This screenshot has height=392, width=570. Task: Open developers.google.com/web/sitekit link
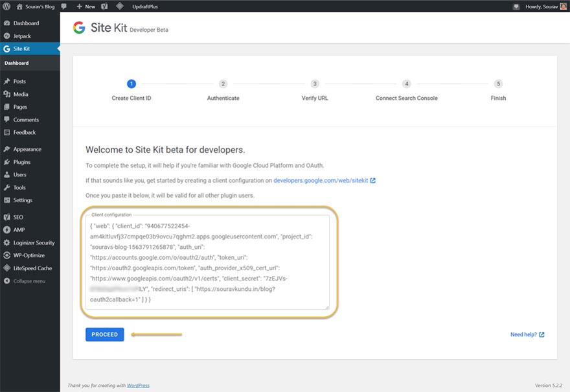click(x=321, y=180)
